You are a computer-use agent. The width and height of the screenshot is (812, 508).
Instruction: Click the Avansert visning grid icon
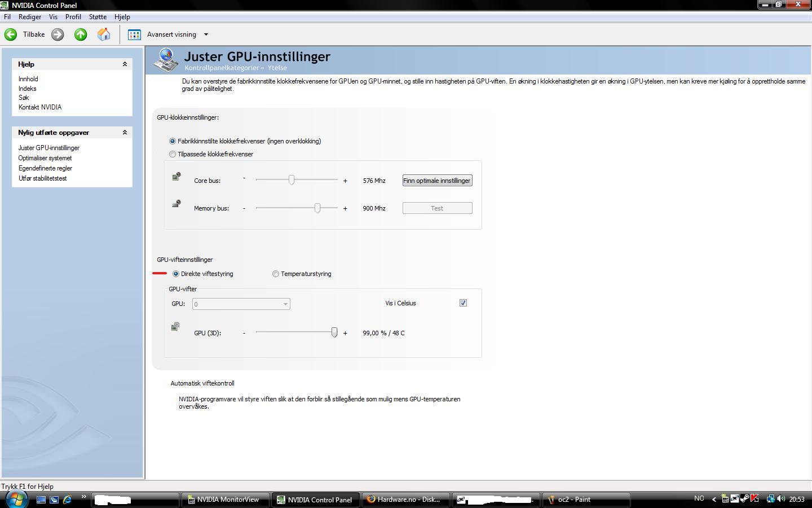coord(134,34)
